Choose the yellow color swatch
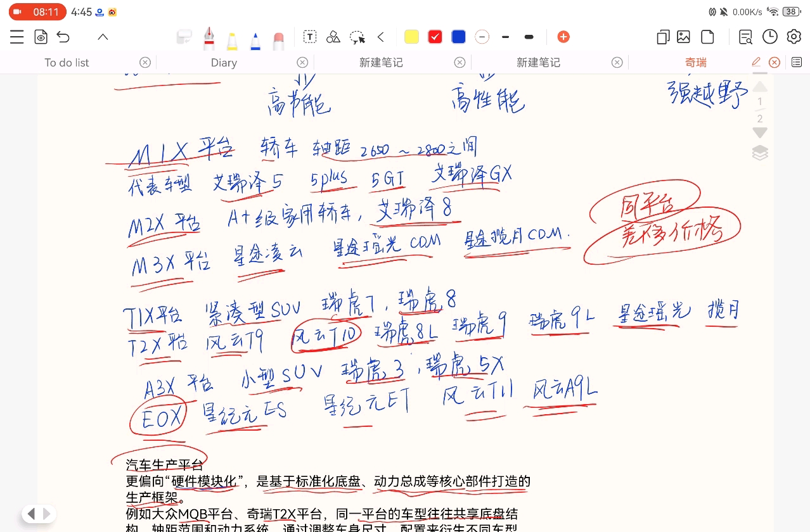 pos(411,37)
